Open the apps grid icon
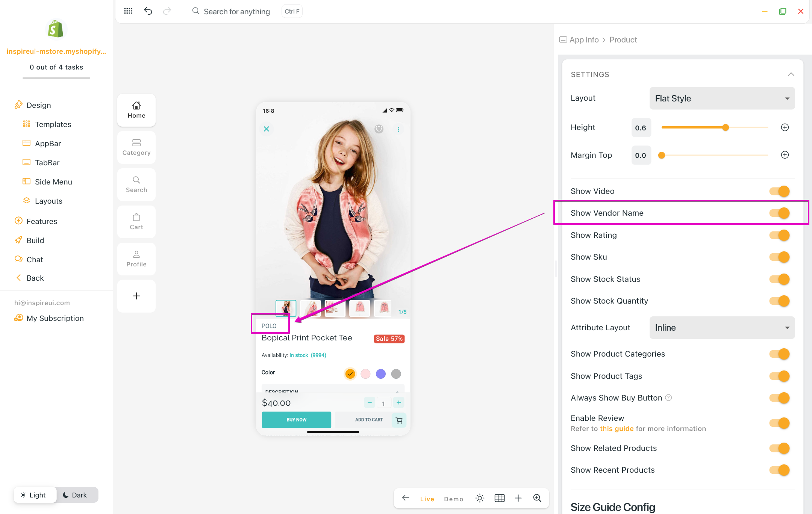The height and width of the screenshot is (514, 812). [128, 11]
